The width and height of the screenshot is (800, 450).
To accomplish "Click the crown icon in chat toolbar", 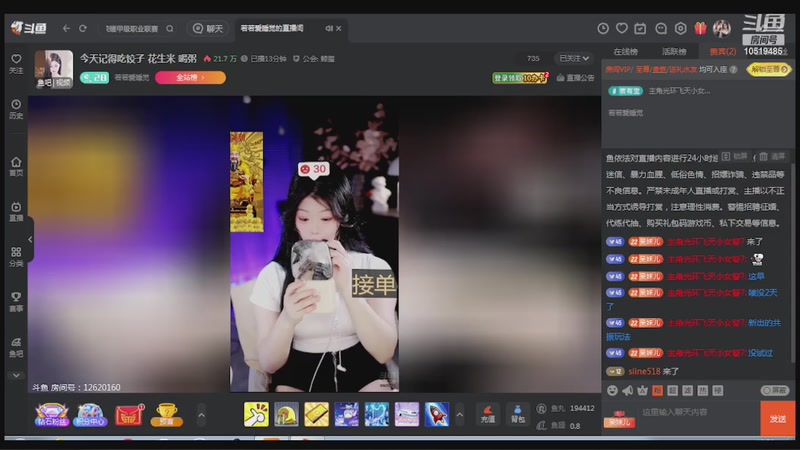I will (642, 390).
